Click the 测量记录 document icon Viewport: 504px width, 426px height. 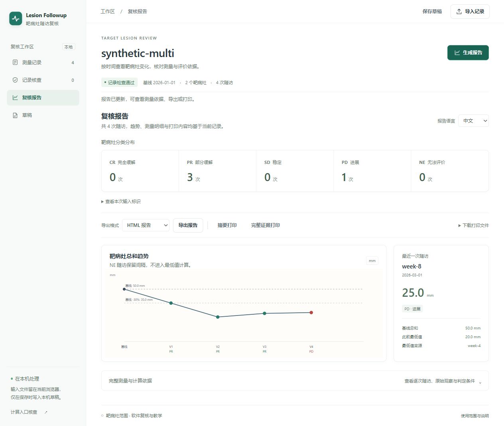[15, 63]
